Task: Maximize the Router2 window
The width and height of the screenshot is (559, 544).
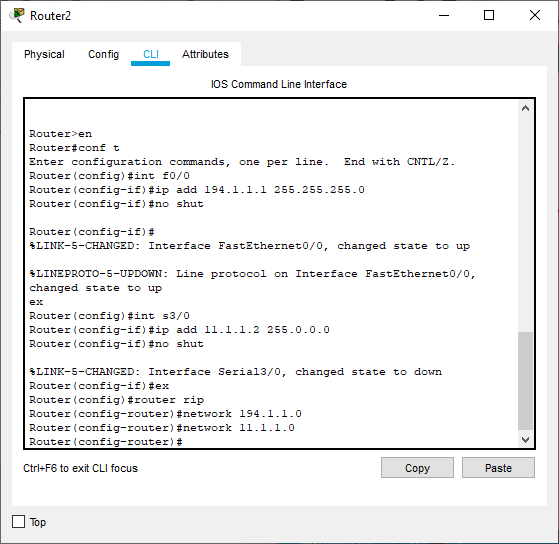Action: 489,15
